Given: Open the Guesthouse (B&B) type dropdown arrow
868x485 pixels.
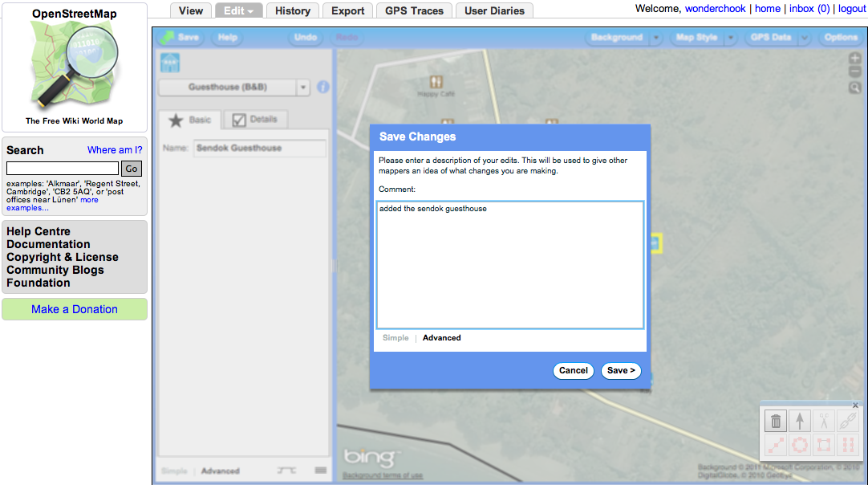Looking at the screenshot, I should (302, 87).
